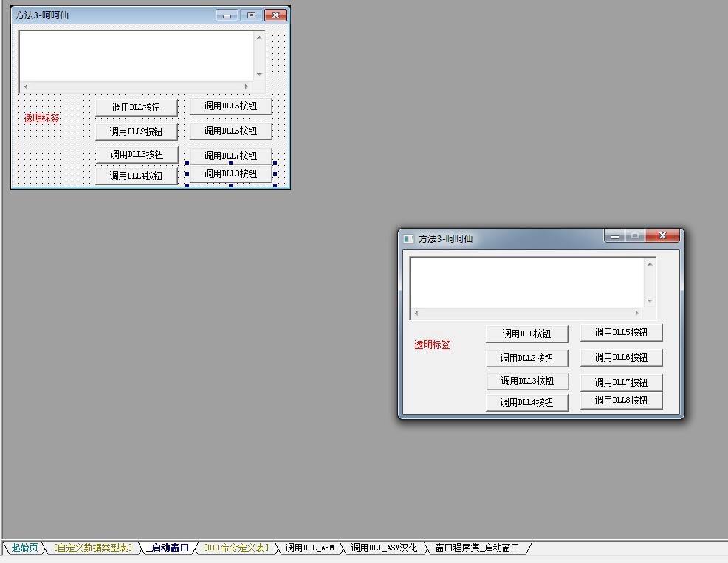Viewport: 728px width, 563px height.
Task: Click the running text box's scroll up arrow
Action: [650, 264]
